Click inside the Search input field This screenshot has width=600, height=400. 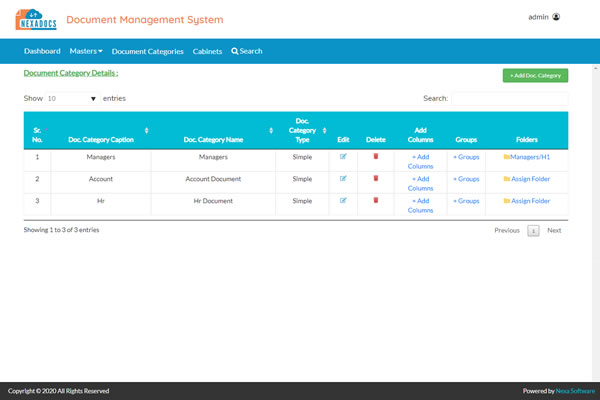(x=509, y=99)
